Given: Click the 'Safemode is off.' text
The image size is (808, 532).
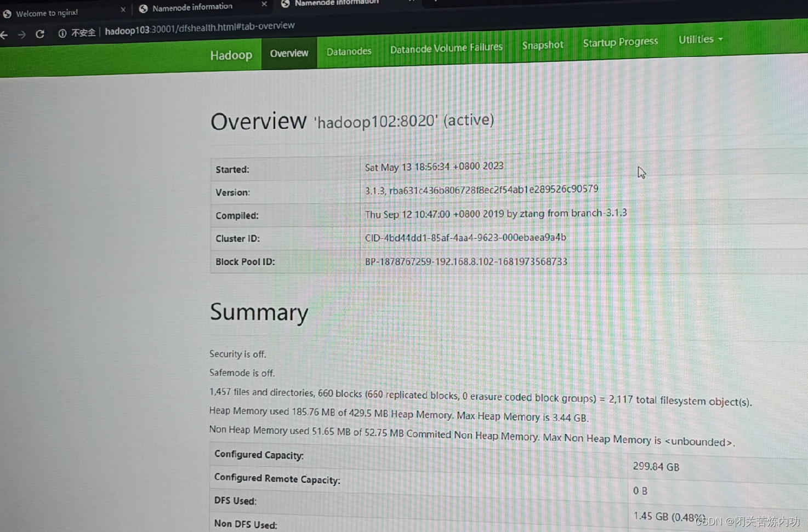Looking at the screenshot, I should [242, 373].
